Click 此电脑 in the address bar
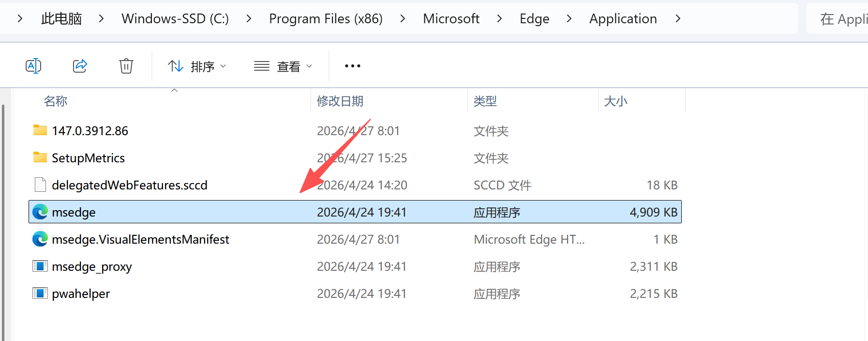868x341 pixels. click(x=61, y=19)
